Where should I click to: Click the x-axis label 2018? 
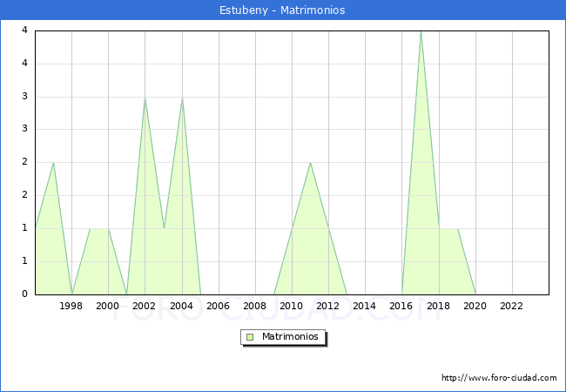[x=438, y=306]
